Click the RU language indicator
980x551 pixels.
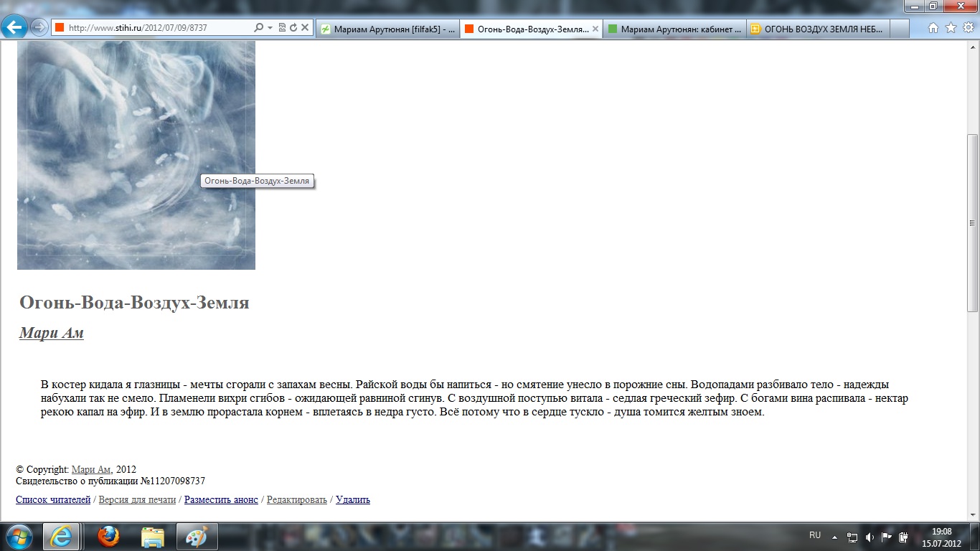click(815, 535)
